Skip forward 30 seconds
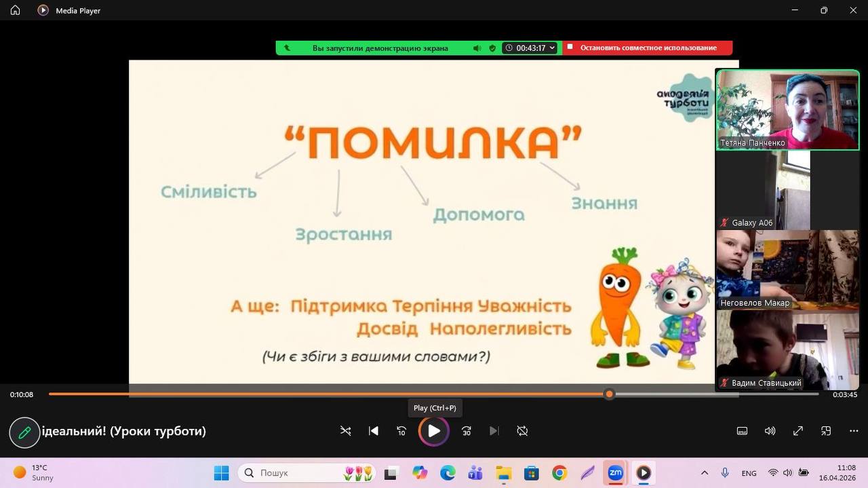This screenshot has height=488, width=868. (467, 431)
